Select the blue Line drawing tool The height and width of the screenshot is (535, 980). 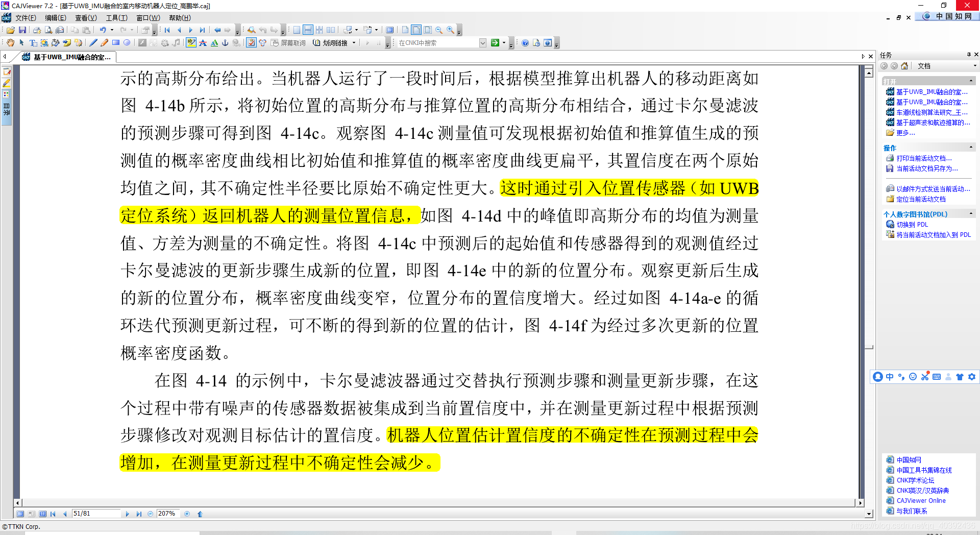pos(93,43)
